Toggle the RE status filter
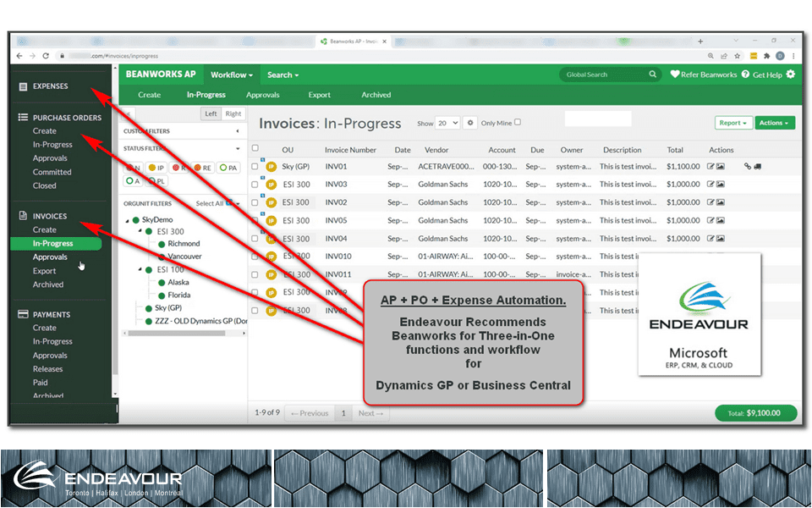Viewport: 812px width, 508px height. [x=202, y=168]
